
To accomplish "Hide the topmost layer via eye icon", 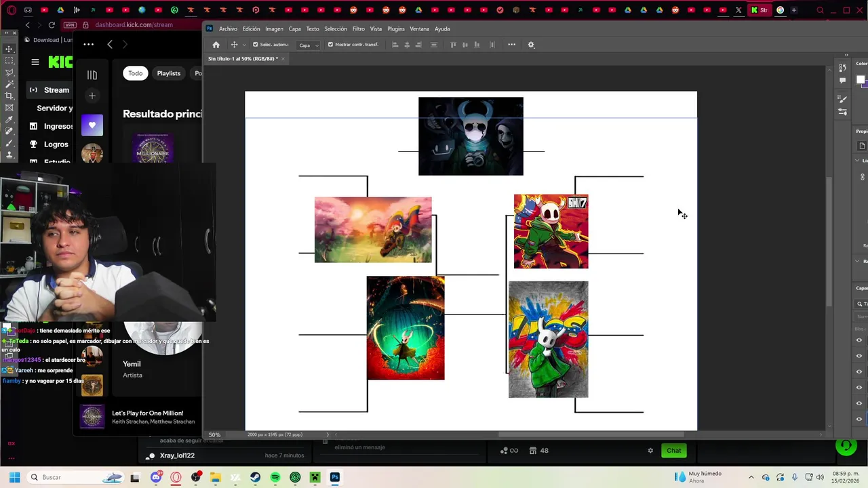I will (x=859, y=340).
